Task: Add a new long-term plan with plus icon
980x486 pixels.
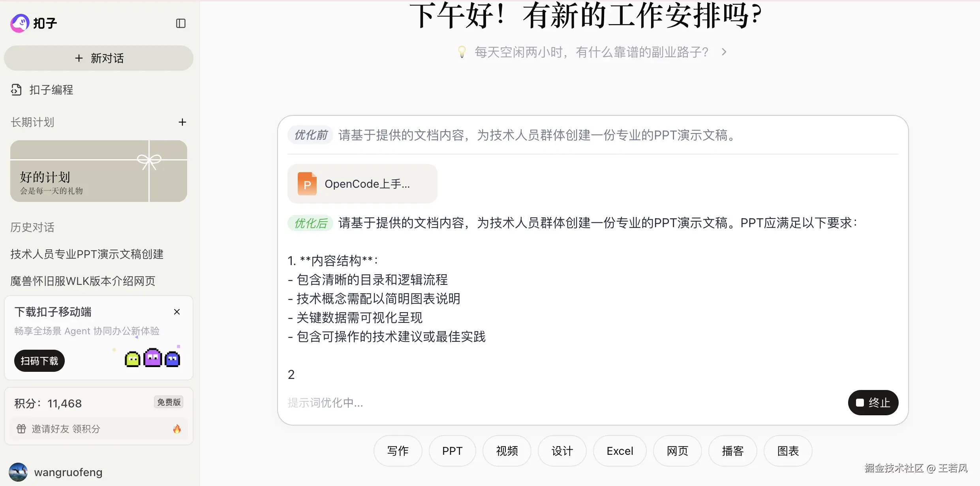Action: (x=182, y=122)
